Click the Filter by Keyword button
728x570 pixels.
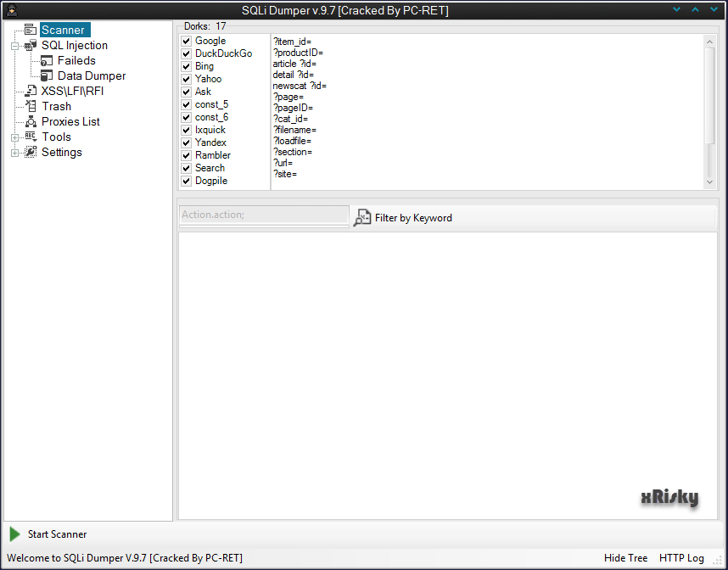[x=402, y=218]
